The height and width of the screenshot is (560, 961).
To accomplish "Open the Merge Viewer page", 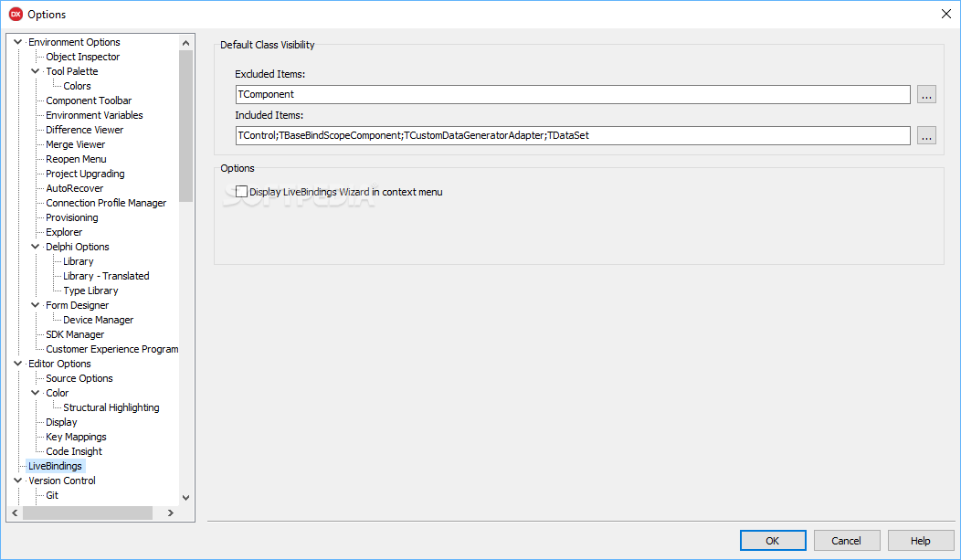I will 76,144.
